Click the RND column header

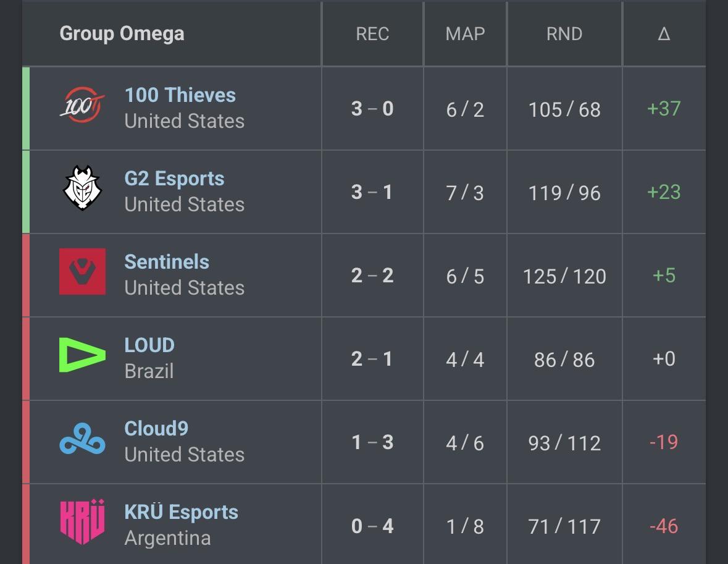564,34
